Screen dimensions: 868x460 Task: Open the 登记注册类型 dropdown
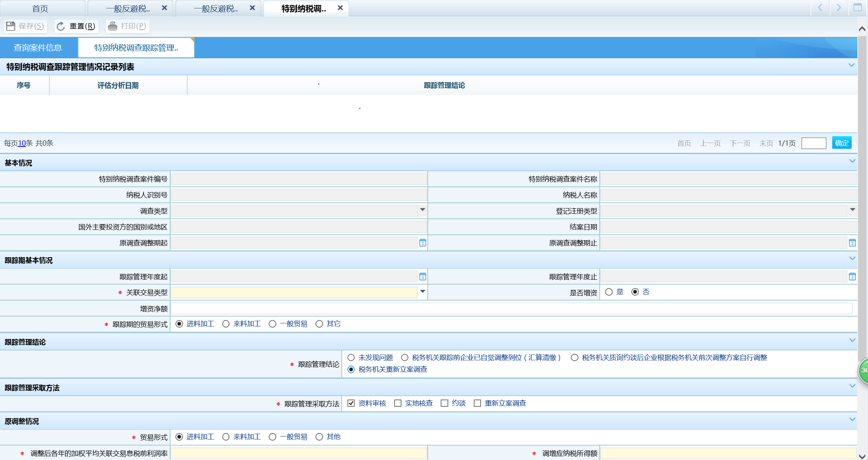[x=852, y=210]
